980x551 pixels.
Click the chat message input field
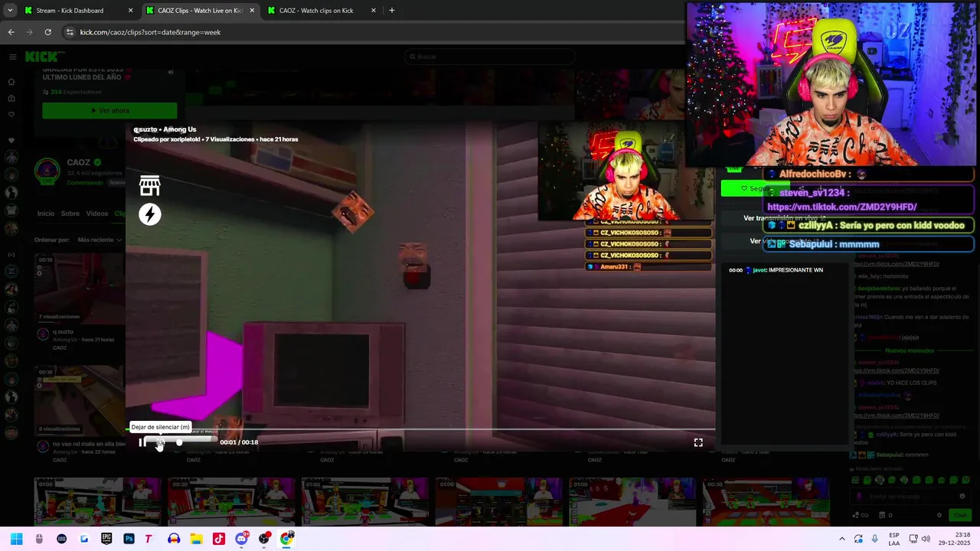(x=911, y=497)
